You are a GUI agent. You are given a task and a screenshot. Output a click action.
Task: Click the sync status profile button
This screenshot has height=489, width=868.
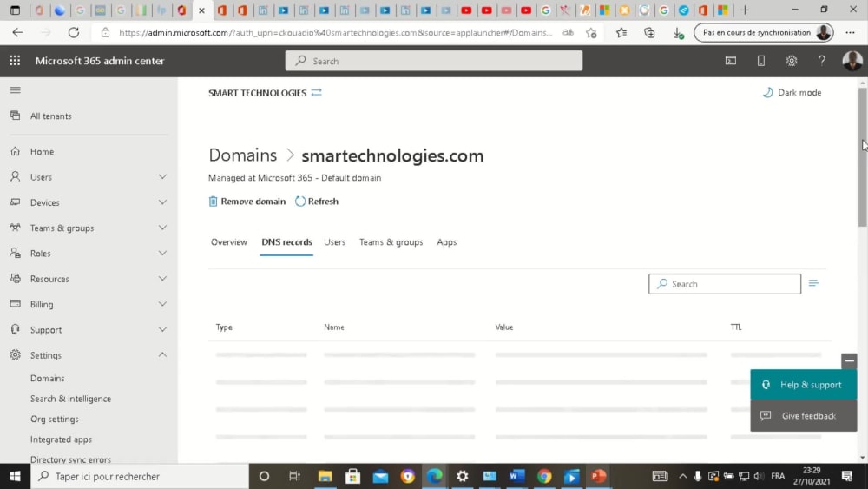click(x=763, y=33)
